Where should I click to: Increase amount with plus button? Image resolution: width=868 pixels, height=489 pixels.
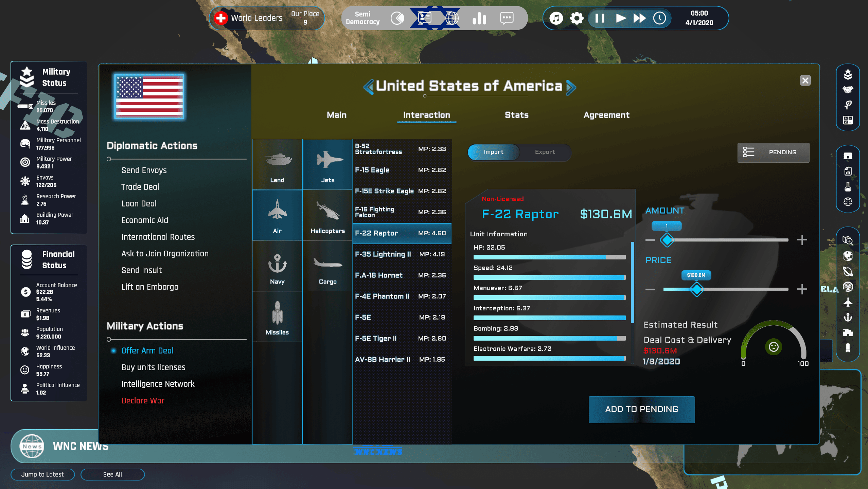[x=802, y=240]
